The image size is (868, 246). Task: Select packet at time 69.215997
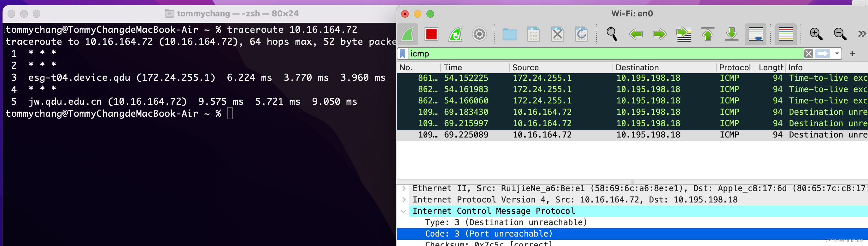tap(632, 124)
